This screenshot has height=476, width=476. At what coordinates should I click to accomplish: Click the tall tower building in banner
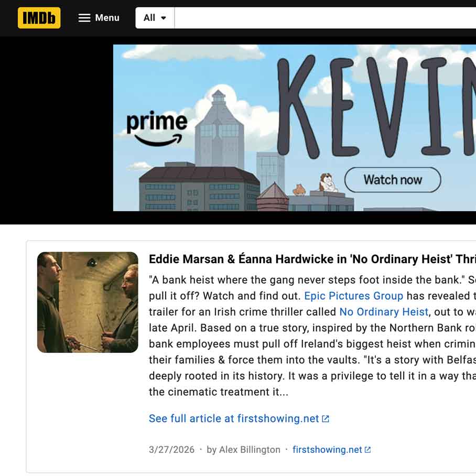[219, 129]
